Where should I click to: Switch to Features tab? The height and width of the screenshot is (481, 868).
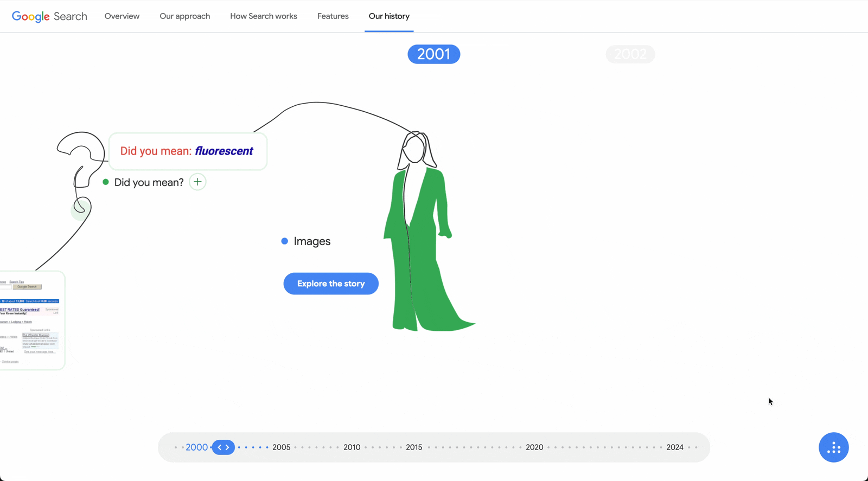(x=333, y=16)
